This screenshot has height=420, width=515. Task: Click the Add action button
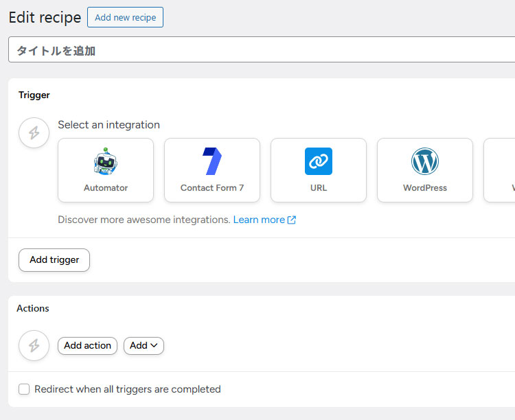[x=87, y=346]
